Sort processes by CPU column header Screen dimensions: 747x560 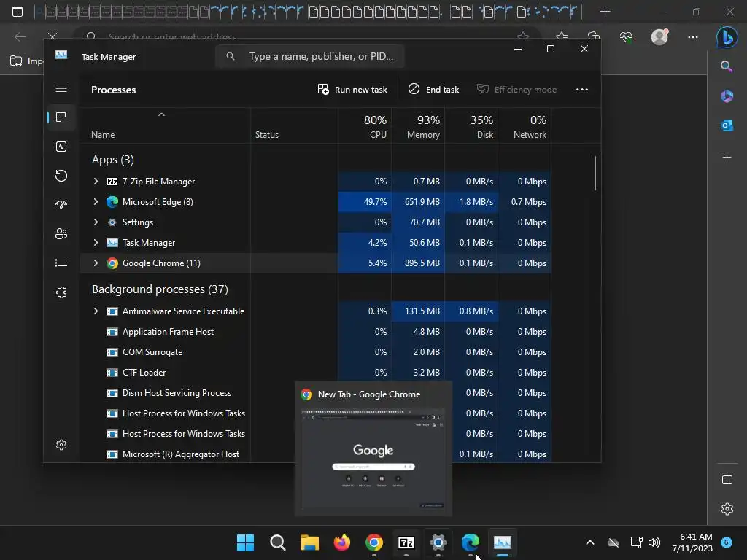click(365, 126)
